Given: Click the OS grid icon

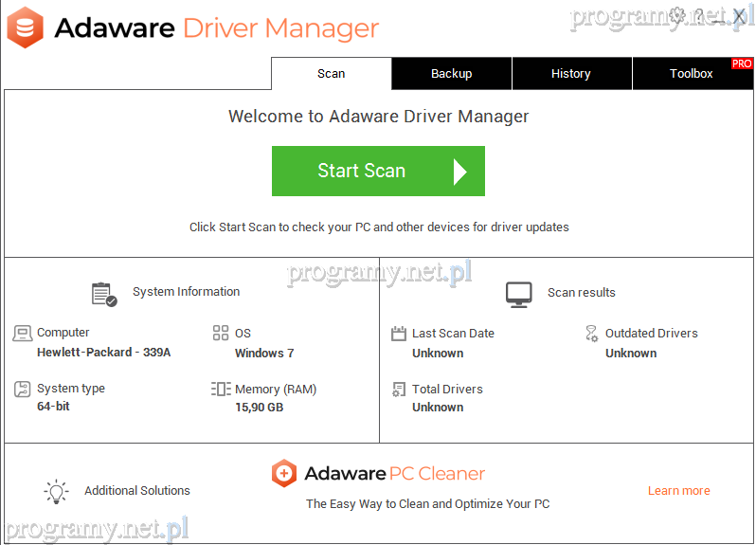Looking at the screenshot, I should [x=221, y=334].
